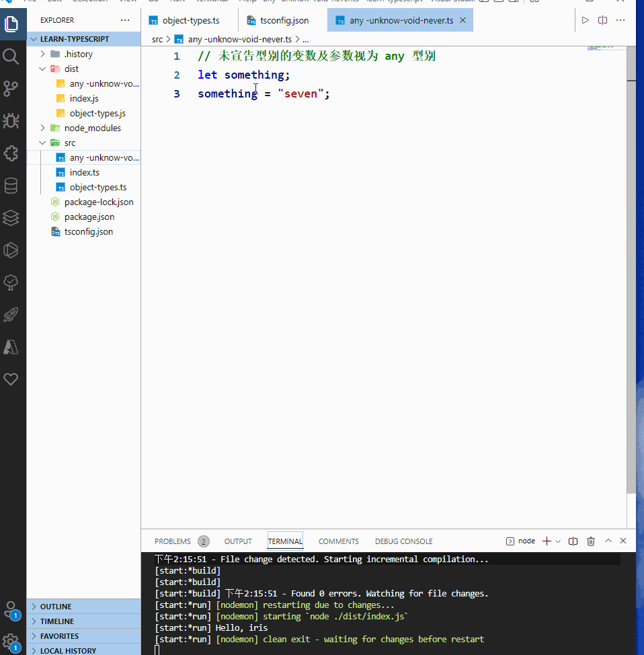Toggle maximize the panel
The height and width of the screenshot is (655, 644).
607,541
